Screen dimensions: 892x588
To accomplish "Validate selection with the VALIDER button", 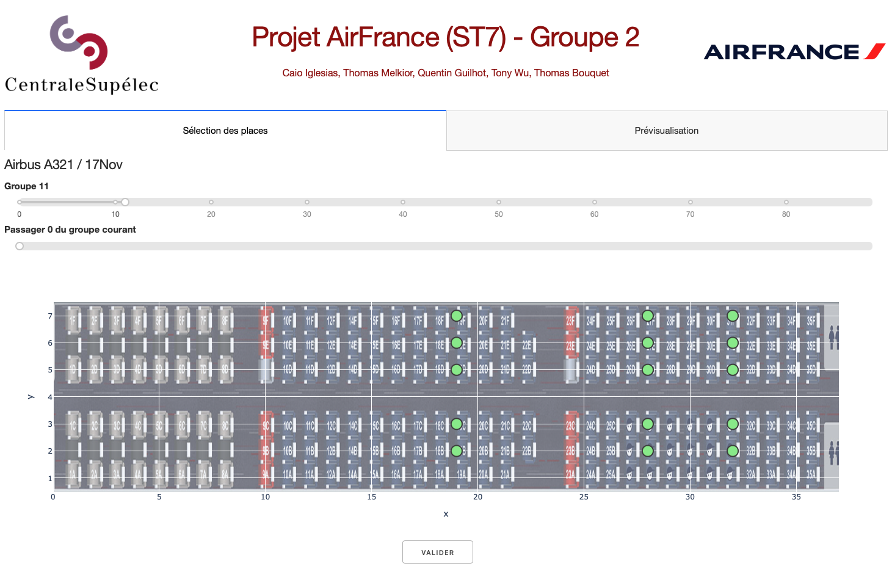I will 438,552.
